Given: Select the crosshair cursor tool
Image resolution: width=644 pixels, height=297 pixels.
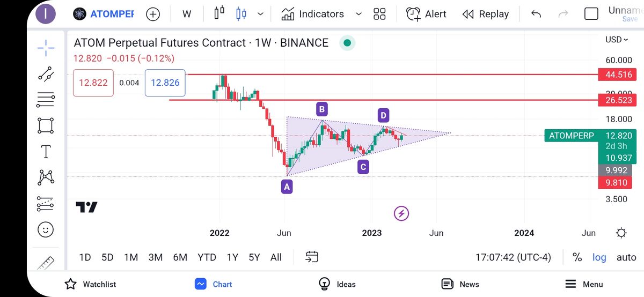Looking at the screenshot, I should [x=46, y=48].
